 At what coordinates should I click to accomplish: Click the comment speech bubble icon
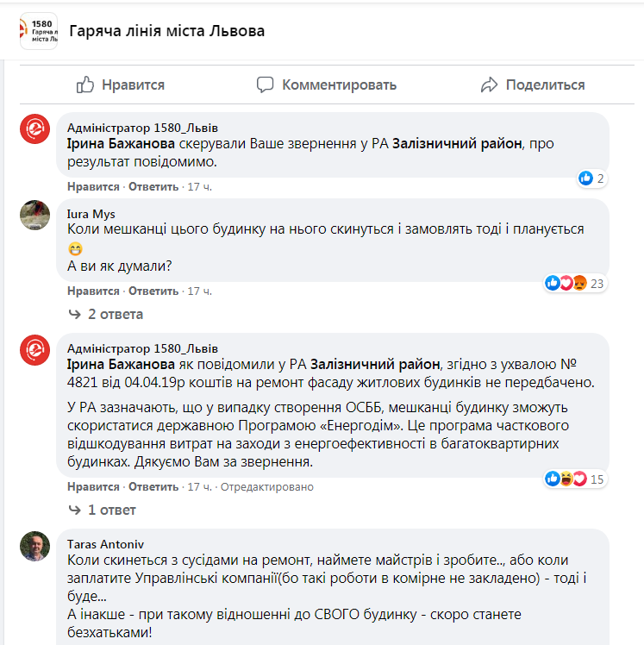pos(266,85)
